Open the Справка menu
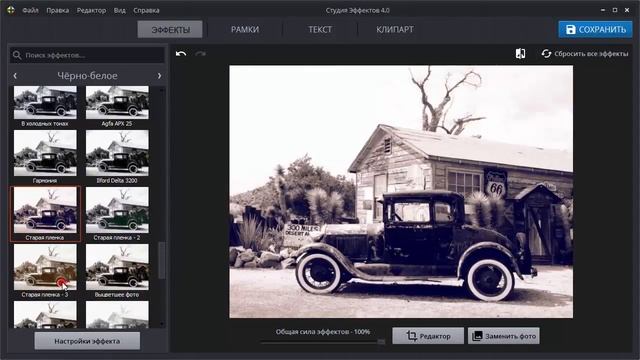 click(x=146, y=10)
